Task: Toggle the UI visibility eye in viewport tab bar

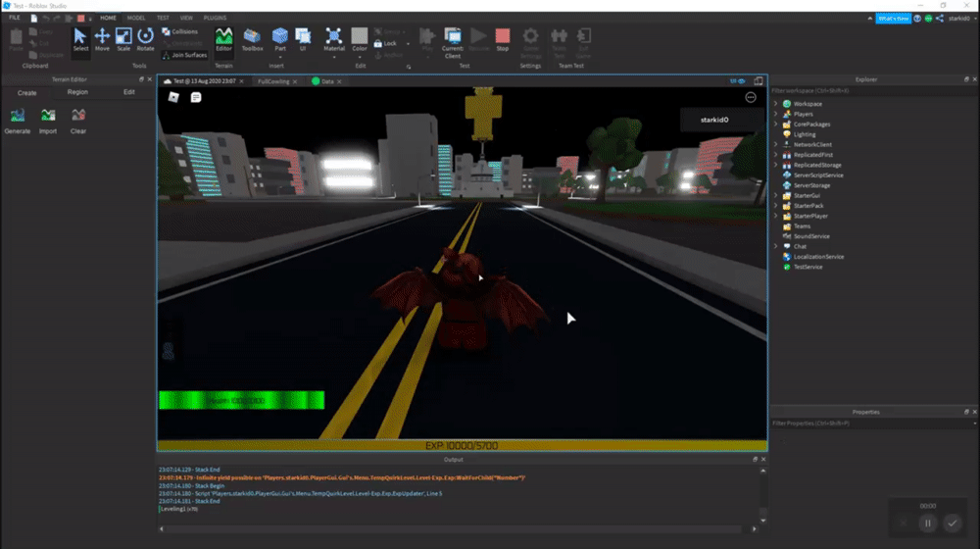Action: (x=738, y=80)
